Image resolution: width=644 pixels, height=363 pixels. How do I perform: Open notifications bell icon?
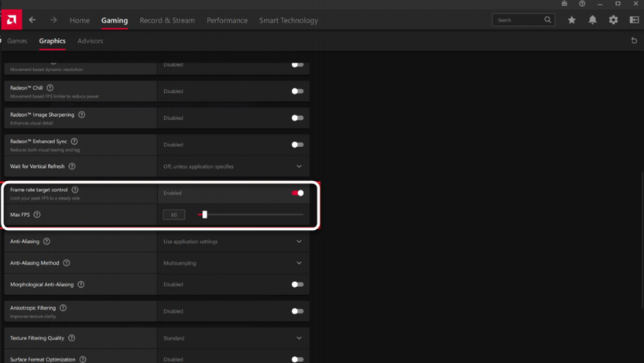click(x=592, y=20)
